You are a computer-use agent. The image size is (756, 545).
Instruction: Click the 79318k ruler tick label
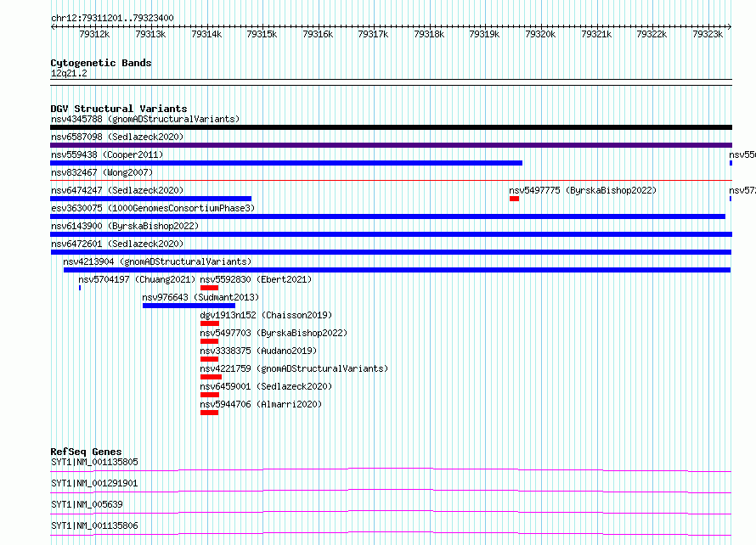429,34
